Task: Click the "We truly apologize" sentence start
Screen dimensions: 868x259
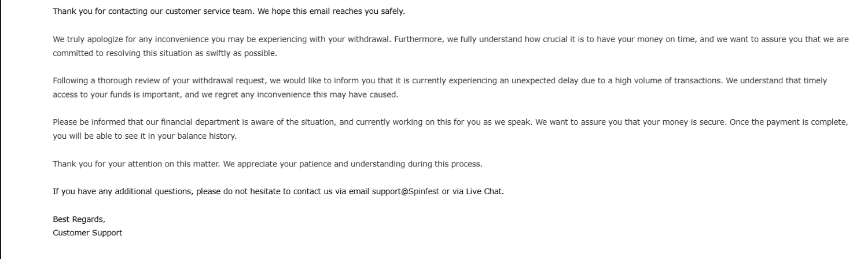Action: pyautogui.click(x=87, y=40)
